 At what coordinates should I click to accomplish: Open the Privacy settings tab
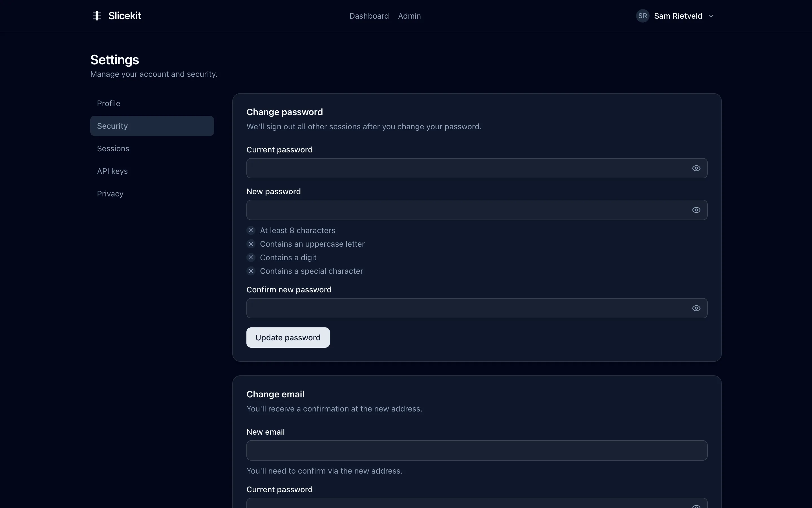[x=152, y=194]
